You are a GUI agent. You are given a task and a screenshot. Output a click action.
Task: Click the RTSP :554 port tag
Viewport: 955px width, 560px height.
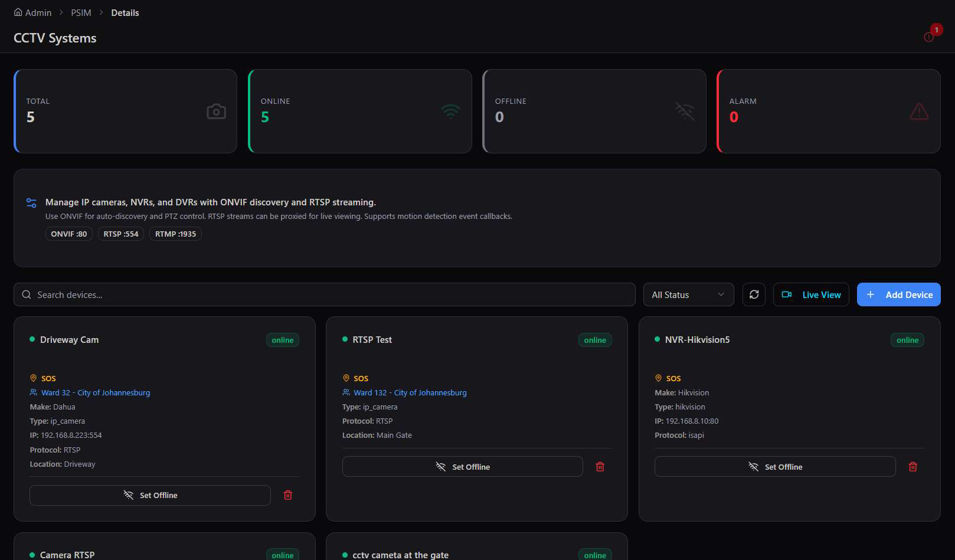click(121, 234)
